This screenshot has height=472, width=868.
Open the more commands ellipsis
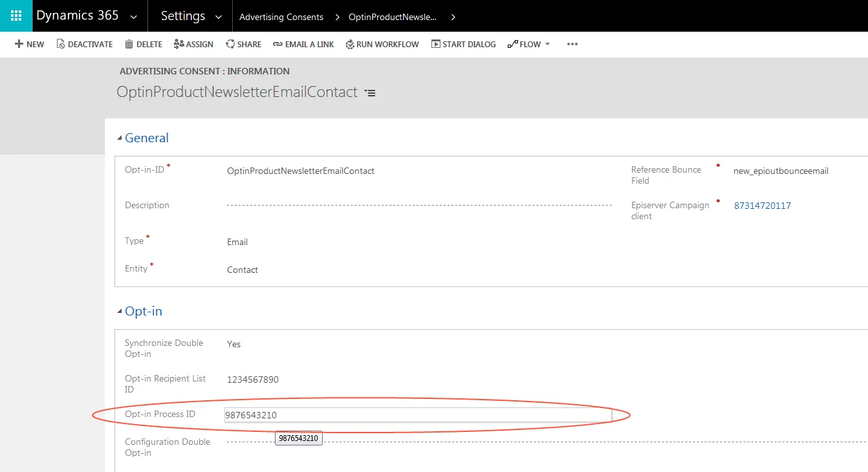(x=572, y=44)
